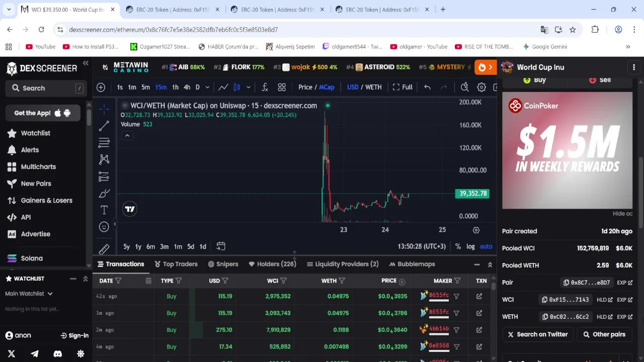Image resolution: width=644 pixels, height=362 pixels.
Task: Switch to the Holders (226) tab
Action: pos(272,264)
